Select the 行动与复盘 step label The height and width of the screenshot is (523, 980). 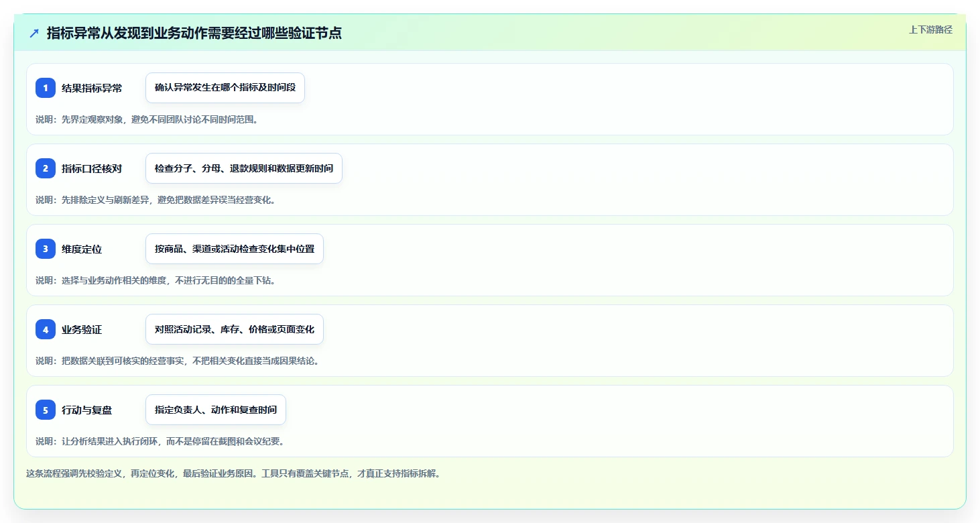(x=87, y=410)
